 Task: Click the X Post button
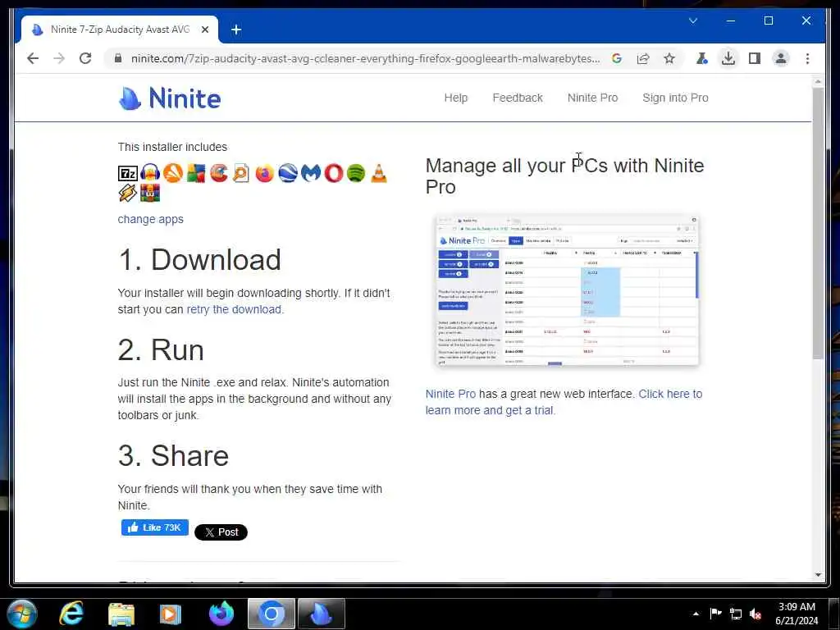click(221, 532)
